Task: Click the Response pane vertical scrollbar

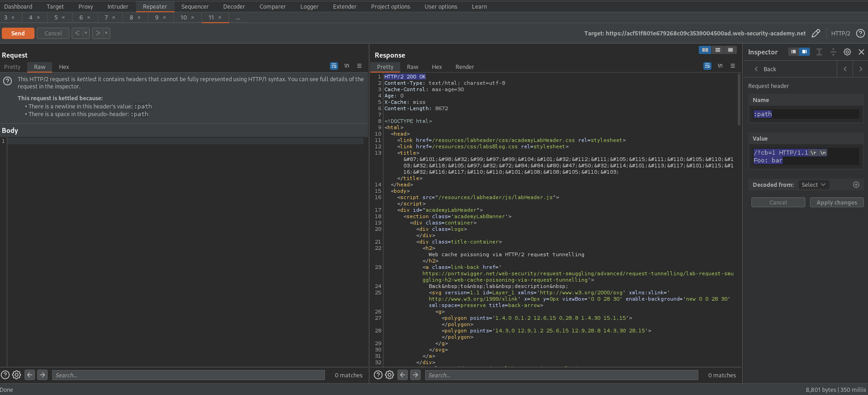Action: click(x=739, y=100)
